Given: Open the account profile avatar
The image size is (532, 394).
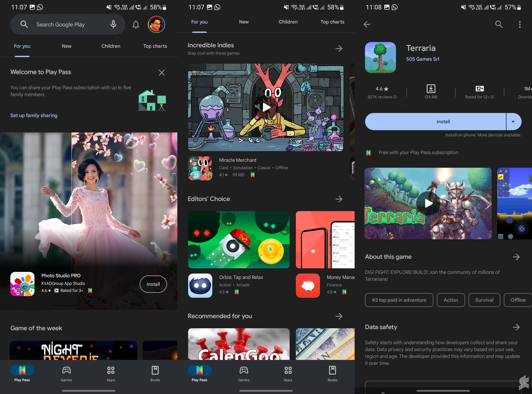Looking at the screenshot, I should click(156, 24).
